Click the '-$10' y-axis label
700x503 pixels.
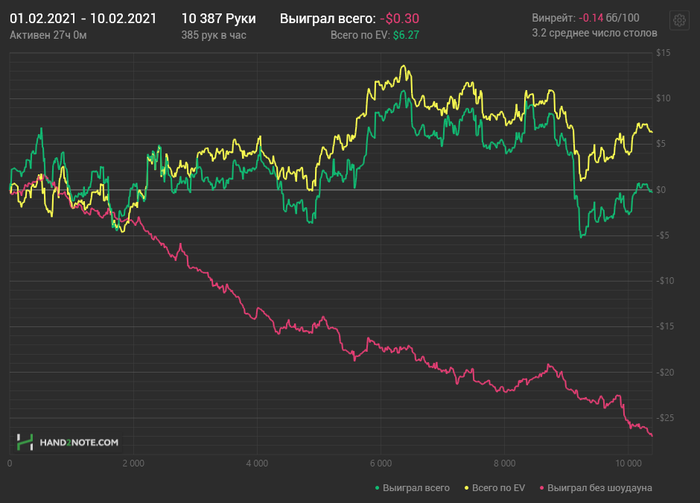coord(665,281)
